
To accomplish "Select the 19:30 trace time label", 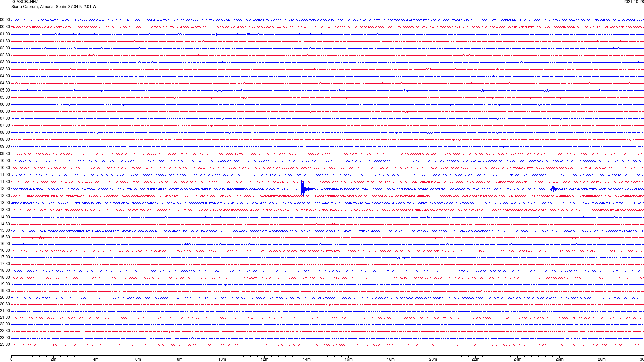I will 5,291.
